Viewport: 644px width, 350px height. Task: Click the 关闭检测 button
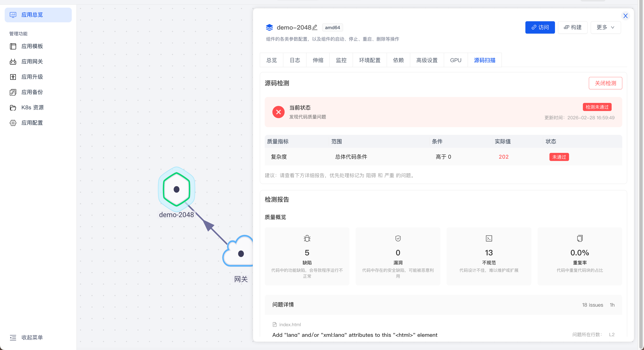(x=605, y=83)
